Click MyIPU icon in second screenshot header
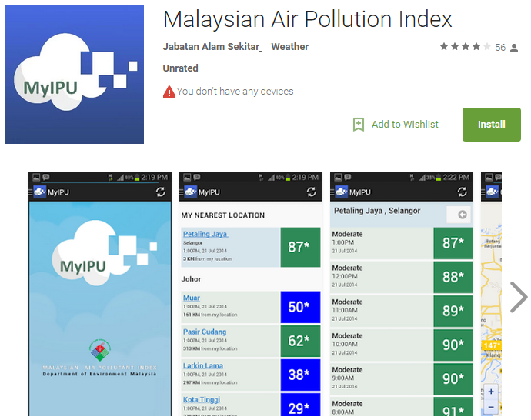531x420 pixels. [190, 192]
